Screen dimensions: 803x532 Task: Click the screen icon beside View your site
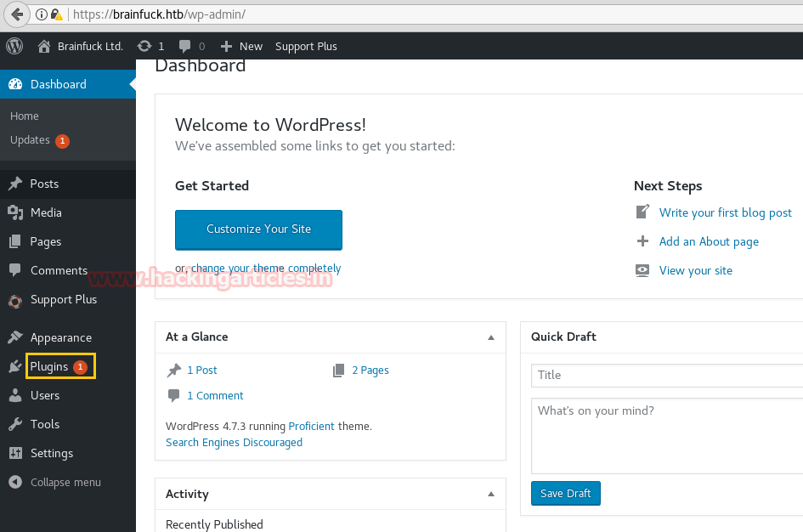coord(642,270)
